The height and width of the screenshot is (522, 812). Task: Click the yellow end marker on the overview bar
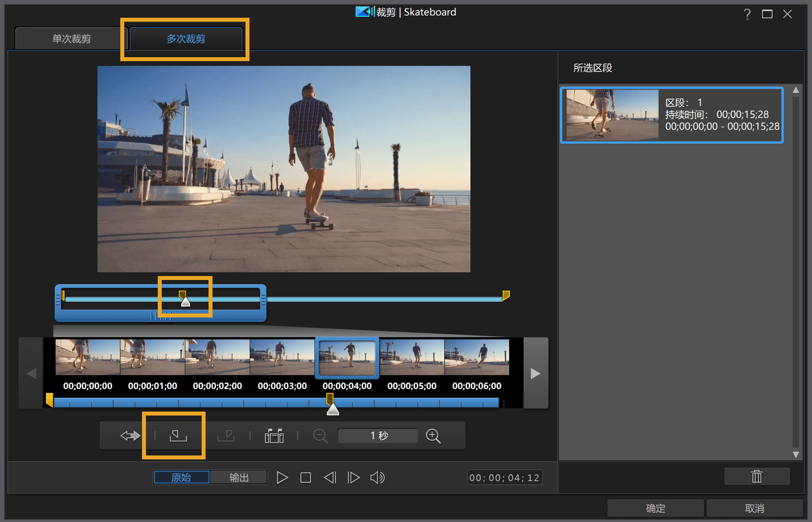(506, 296)
